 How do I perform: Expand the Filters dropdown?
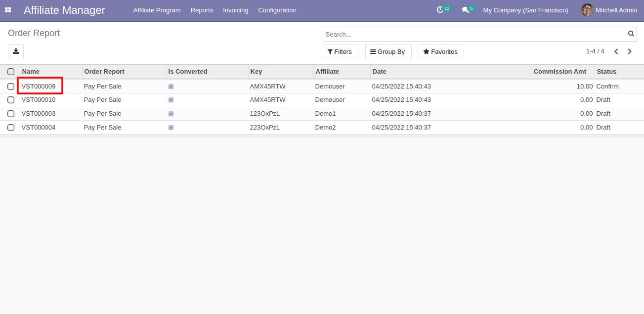point(340,52)
